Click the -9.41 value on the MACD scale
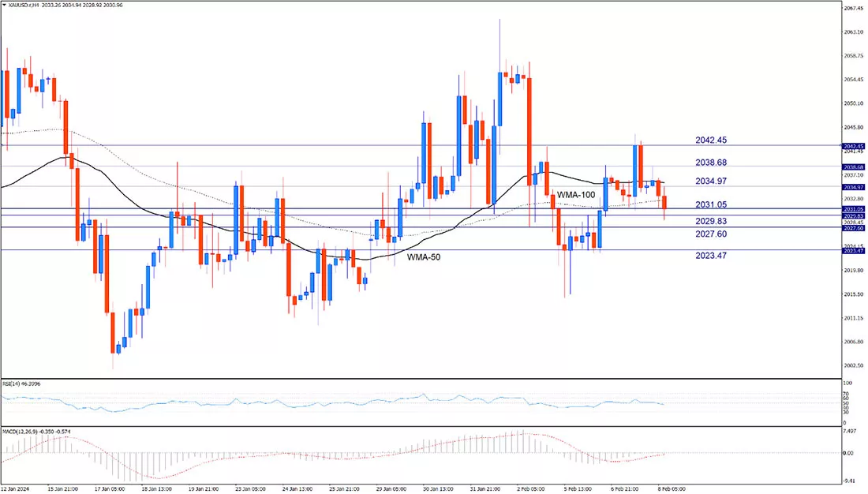Viewport: 868px width, 494px height. click(x=850, y=481)
